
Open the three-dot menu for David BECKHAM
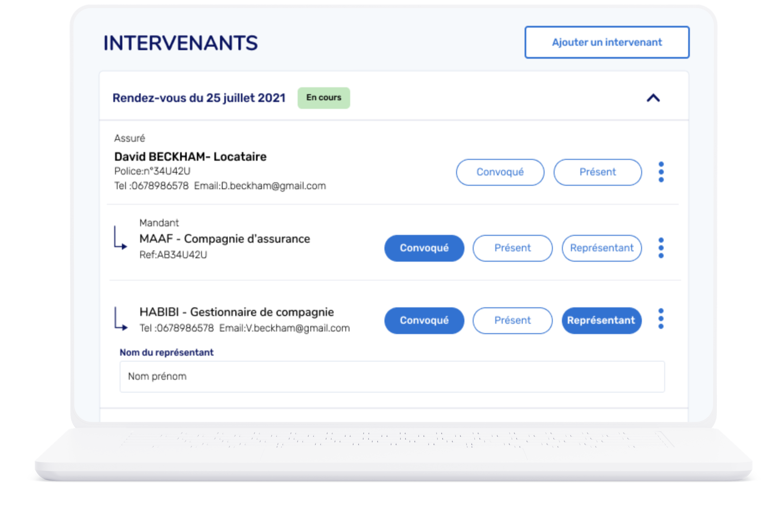661,172
